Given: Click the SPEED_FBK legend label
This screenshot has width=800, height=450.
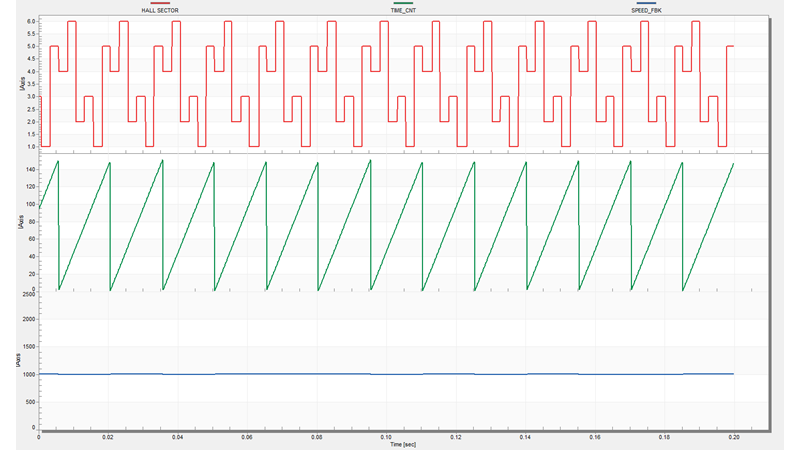Looking at the screenshot, I should 646,10.
